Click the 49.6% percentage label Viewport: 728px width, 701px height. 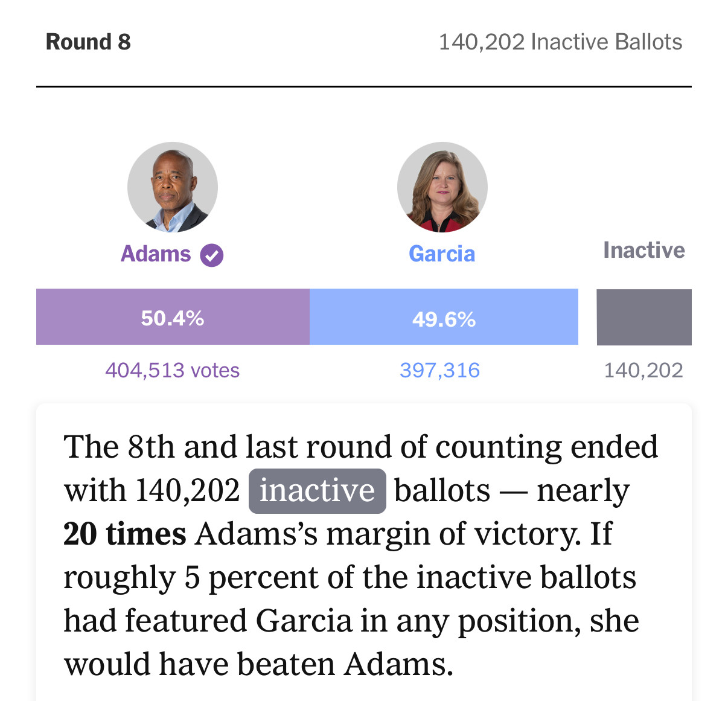[444, 319]
